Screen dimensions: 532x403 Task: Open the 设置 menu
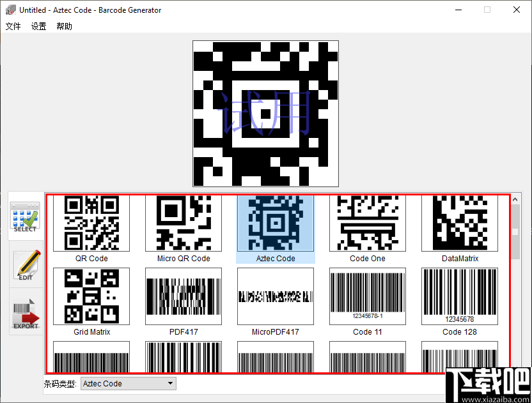[38, 26]
